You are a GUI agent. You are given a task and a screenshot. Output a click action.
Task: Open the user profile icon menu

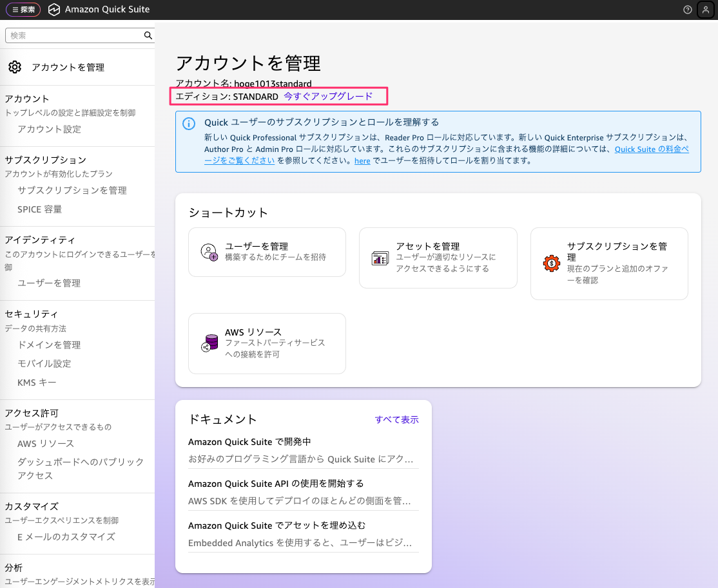[705, 10]
